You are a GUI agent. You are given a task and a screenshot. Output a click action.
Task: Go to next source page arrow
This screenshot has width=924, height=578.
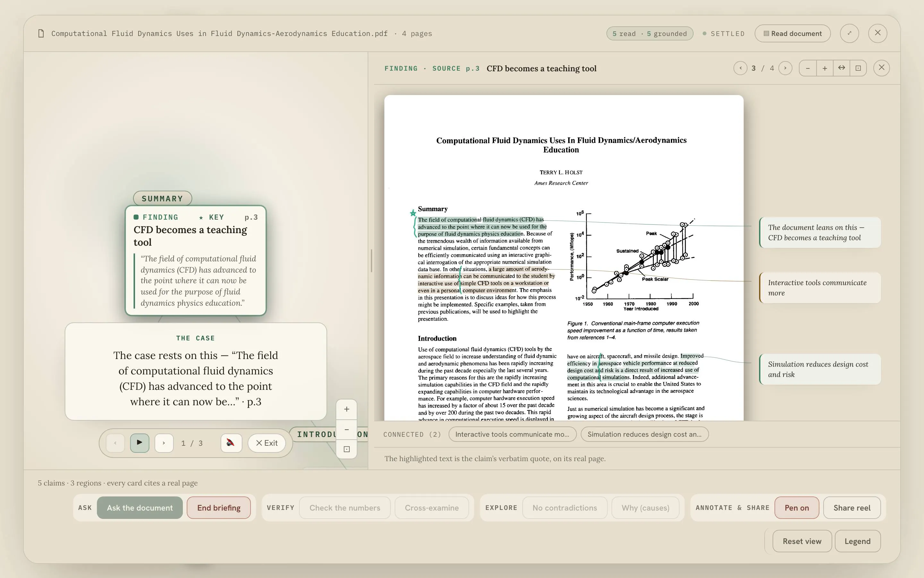click(785, 68)
